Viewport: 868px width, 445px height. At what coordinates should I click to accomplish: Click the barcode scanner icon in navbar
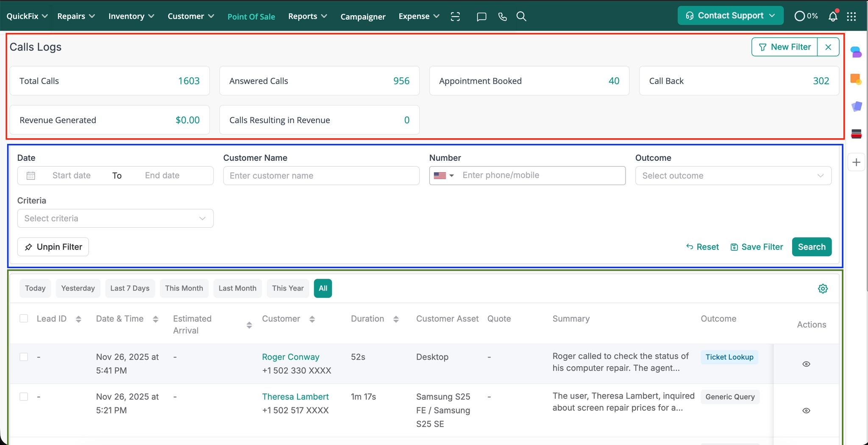pos(455,17)
